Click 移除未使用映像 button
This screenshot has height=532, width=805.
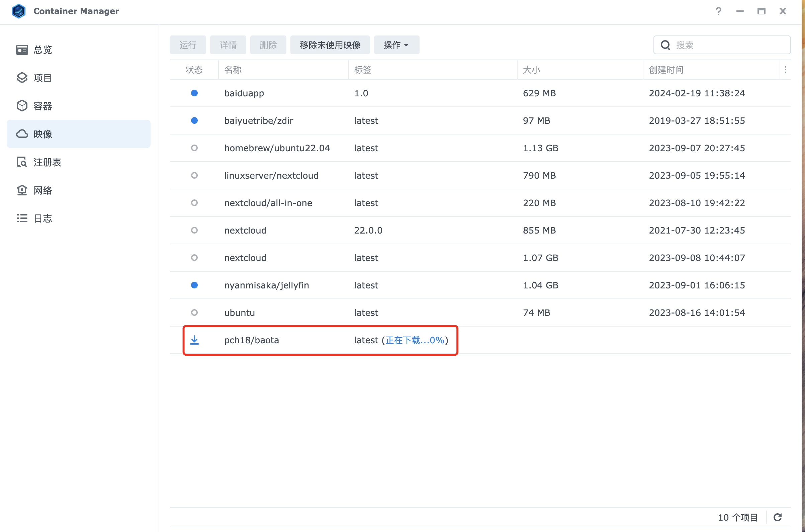pyautogui.click(x=330, y=45)
